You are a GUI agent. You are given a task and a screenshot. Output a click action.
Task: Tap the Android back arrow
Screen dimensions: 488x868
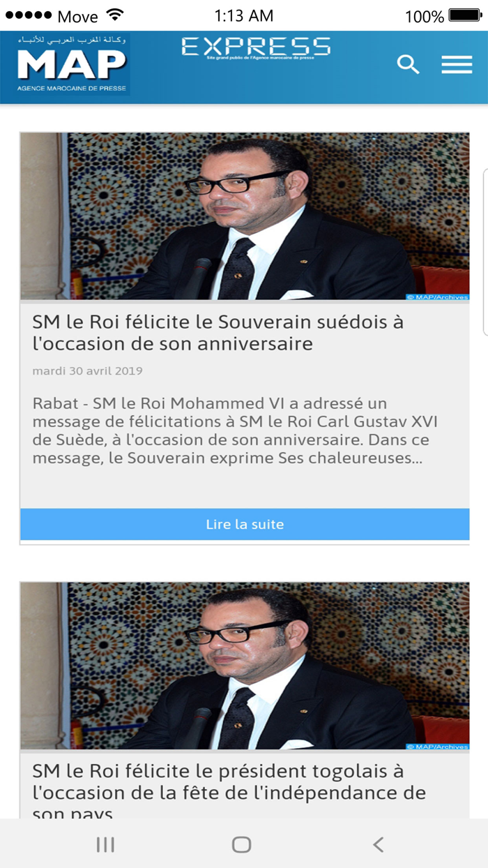(378, 845)
